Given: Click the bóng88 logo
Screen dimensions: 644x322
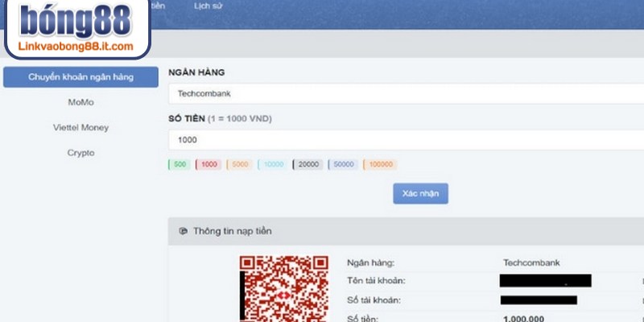Looking at the screenshot, I should (x=76, y=21).
